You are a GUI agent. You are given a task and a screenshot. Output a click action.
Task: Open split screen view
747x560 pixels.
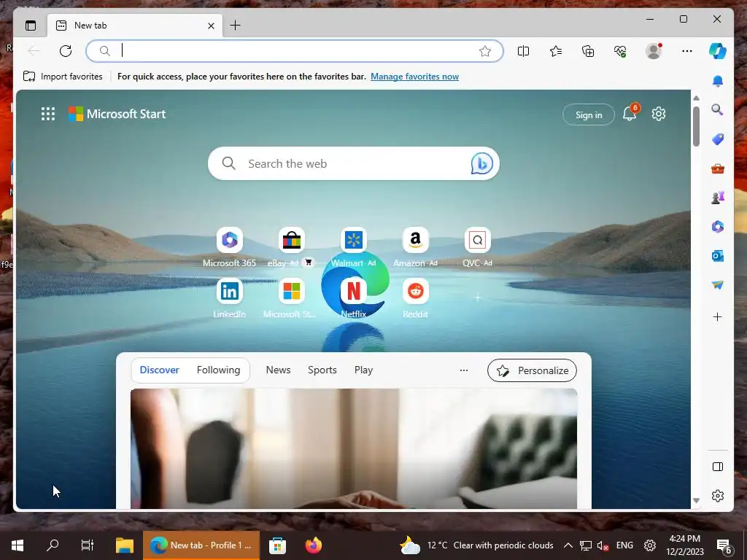(x=523, y=51)
